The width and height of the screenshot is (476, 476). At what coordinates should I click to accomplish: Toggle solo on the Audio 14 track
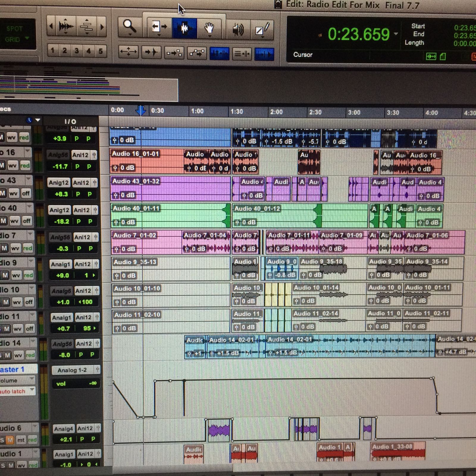point(1,355)
